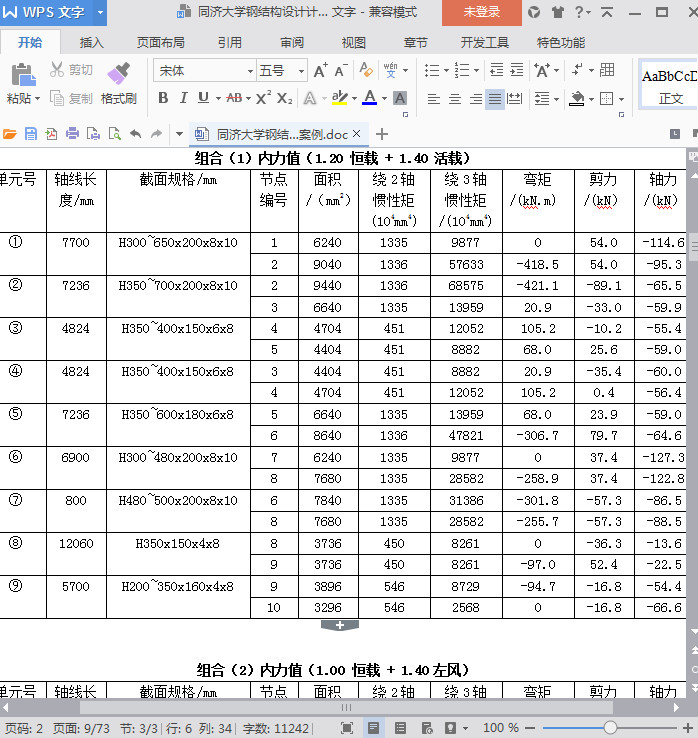Open print preview magnifier icon
The height and width of the screenshot is (738, 698).
tap(114, 134)
